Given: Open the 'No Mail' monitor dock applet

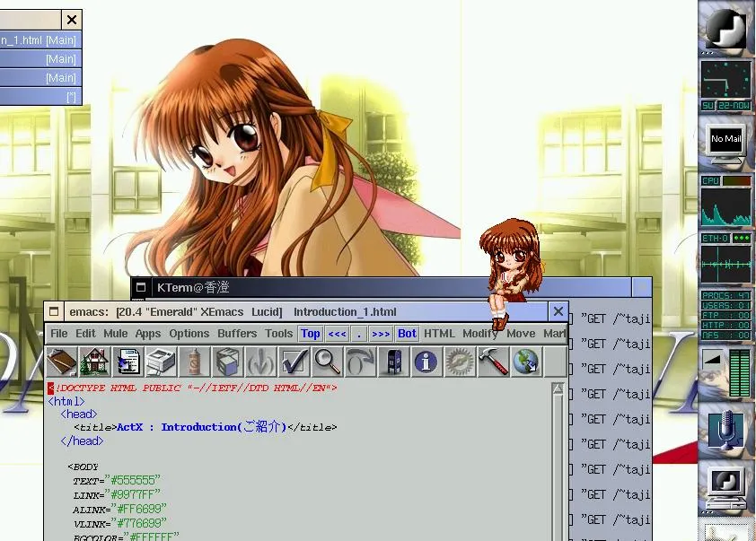Looking at the screenshot, I should pos(725,143).
